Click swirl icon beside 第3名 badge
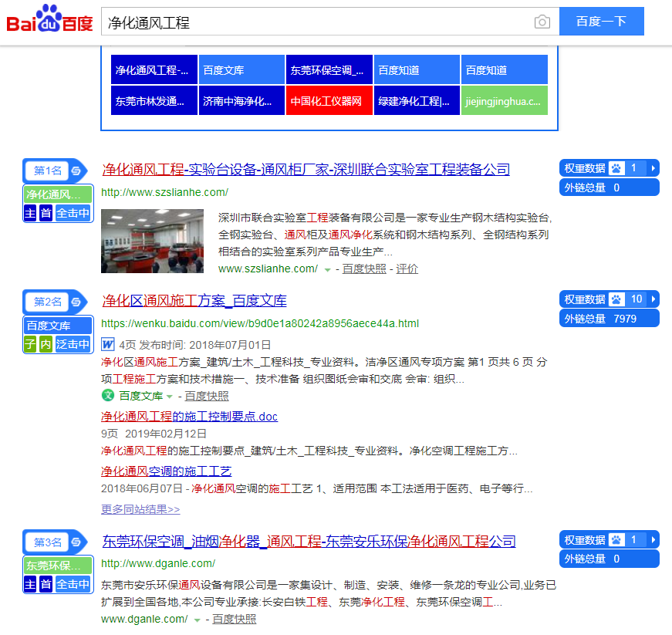 pos(76,542)
